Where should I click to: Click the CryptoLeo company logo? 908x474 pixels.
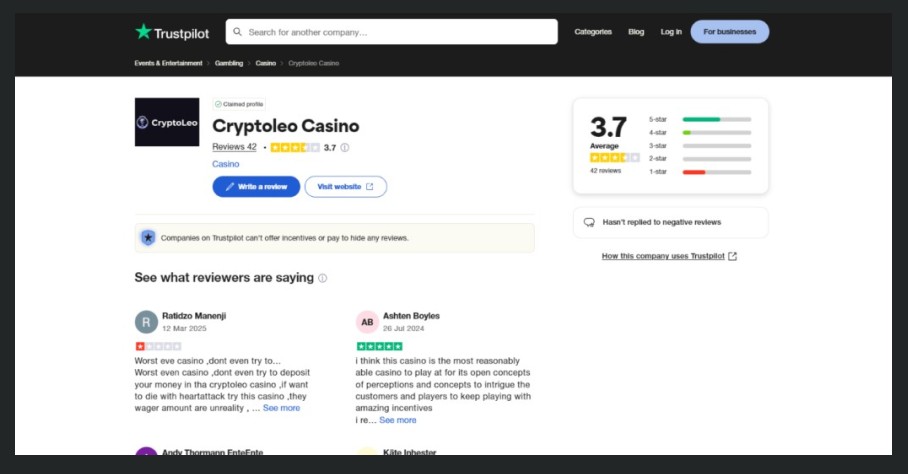(x=167, y=122)
